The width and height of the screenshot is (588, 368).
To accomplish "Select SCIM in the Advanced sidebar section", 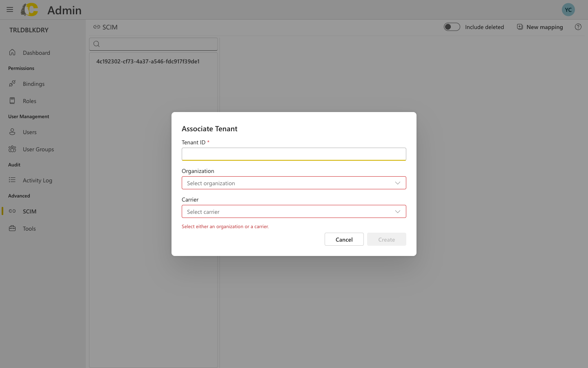I will pos(29,211).
